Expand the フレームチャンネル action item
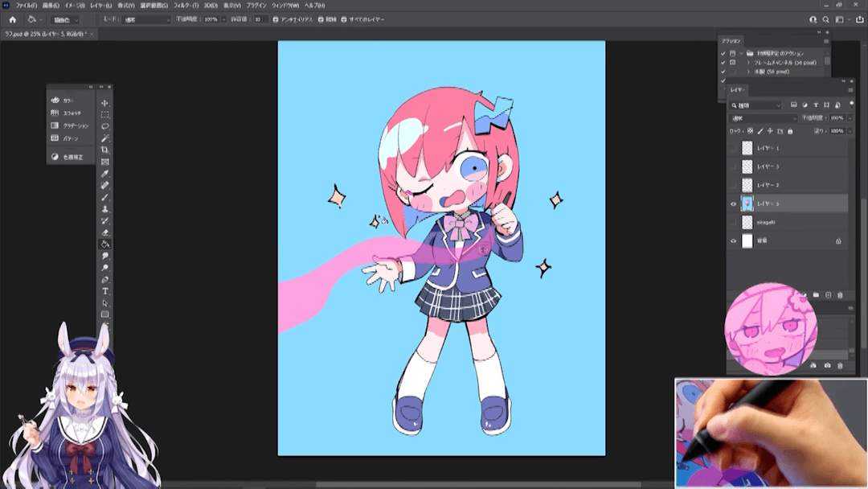868x489 pixels. pos(748,62)
